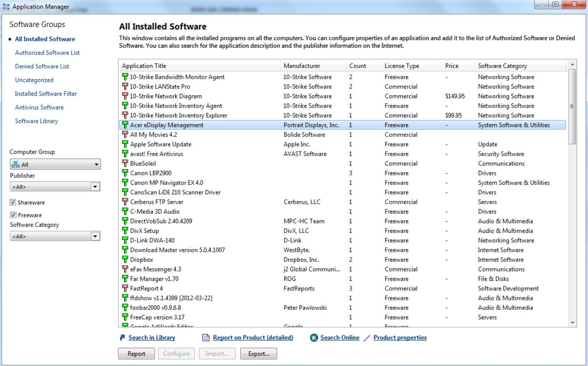Sort by Price column header
The image size is (588, 366).
coord(458,66)
